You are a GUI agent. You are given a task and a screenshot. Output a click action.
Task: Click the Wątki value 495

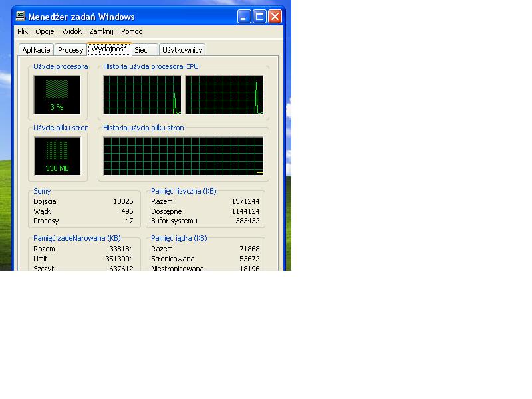tap(127, 211)
